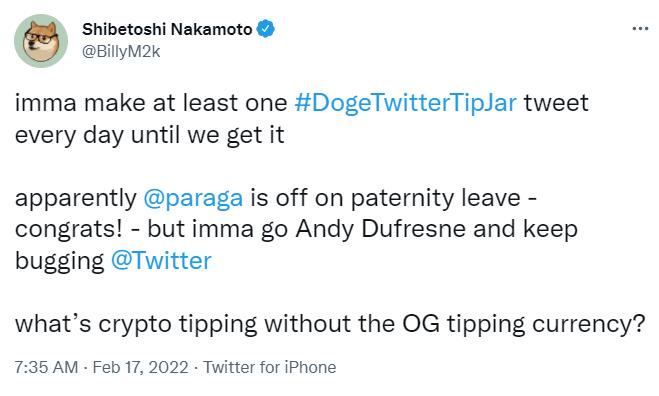Image resolution: width=659 pixels, height=396 pixels.
Task: Click the Twitter for iPhone source label
Action: click(270, 367)
